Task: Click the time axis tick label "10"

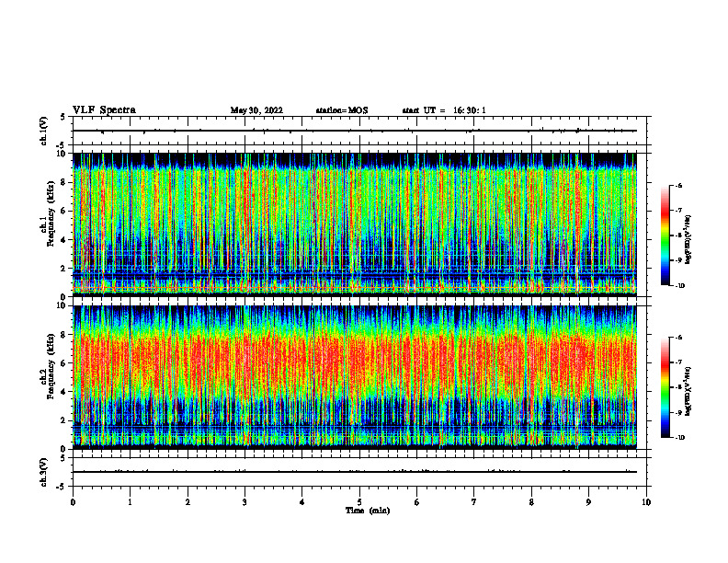Action: click(646, 502)
